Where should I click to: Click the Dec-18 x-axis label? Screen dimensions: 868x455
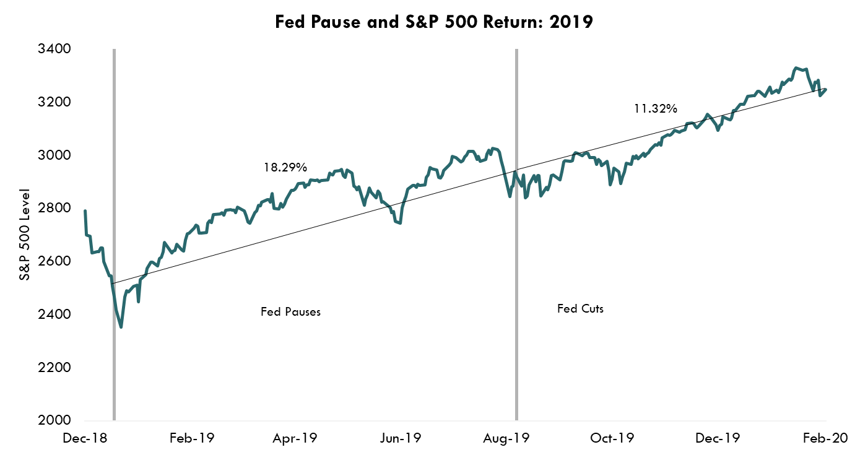[86, 438]
